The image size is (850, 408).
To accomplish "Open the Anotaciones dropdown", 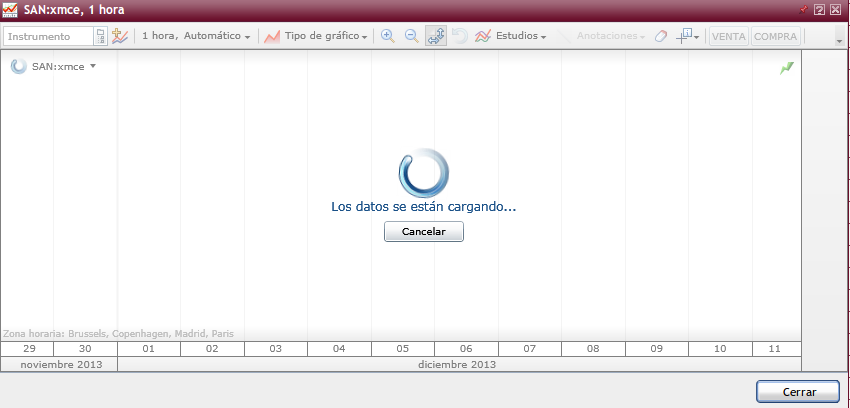I will tap(610, 36).
